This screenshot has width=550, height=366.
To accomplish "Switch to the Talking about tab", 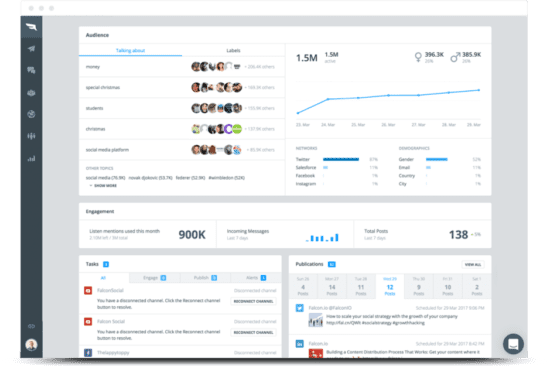I will point(130,51).
